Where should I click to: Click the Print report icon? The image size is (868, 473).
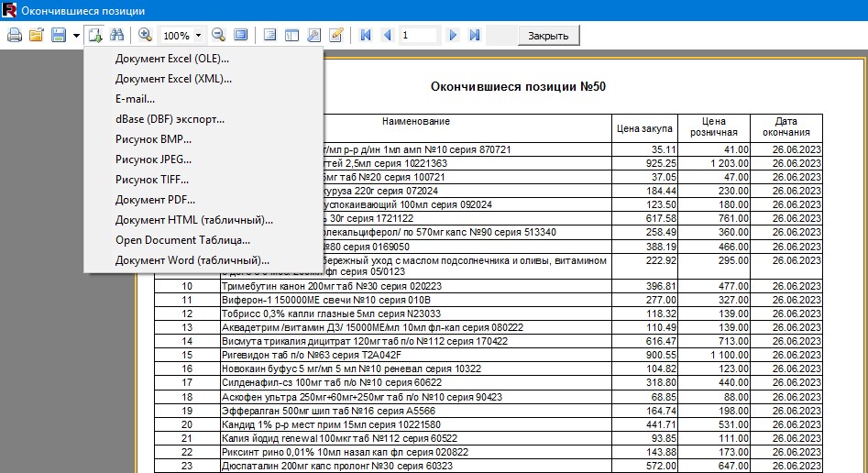click(15, 36)
